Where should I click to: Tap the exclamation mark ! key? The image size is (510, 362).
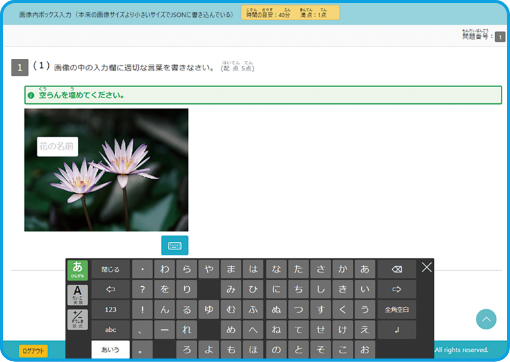click(142, 310)
